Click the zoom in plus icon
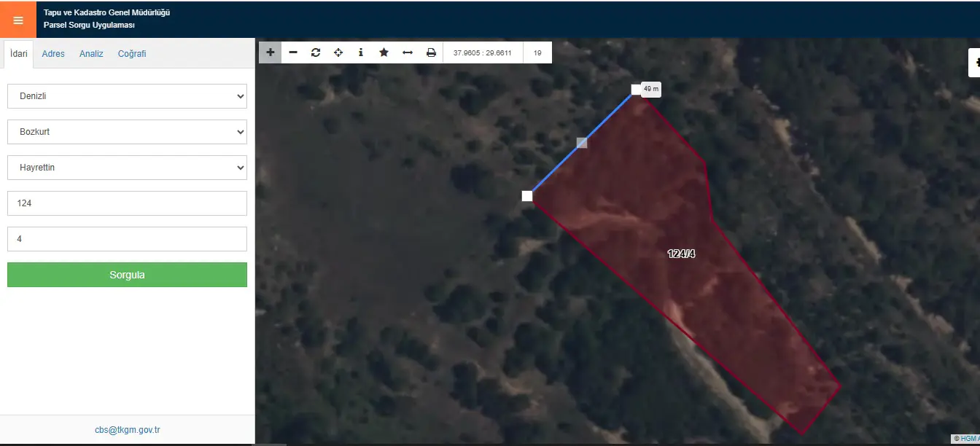The width and height of the screenshot is (980, 446). point(271,52)
